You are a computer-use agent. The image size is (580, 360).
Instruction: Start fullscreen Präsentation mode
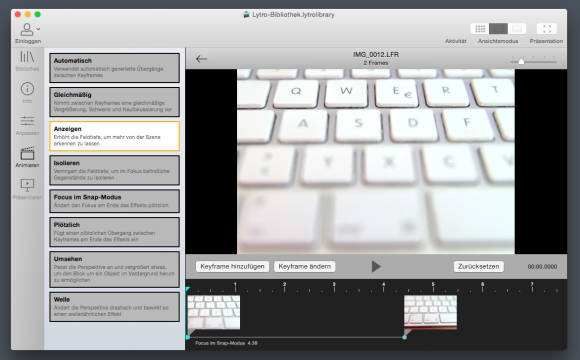(547, 28)
